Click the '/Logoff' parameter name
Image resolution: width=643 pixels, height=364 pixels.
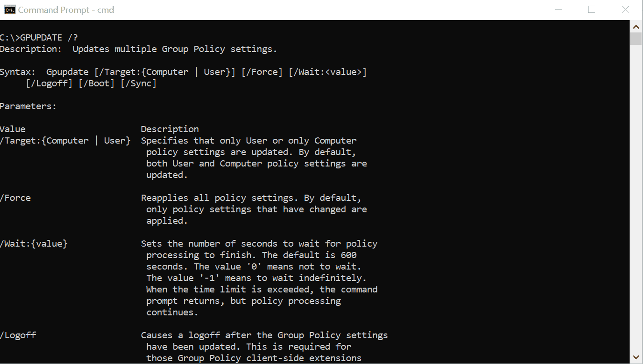pos(18,335)
